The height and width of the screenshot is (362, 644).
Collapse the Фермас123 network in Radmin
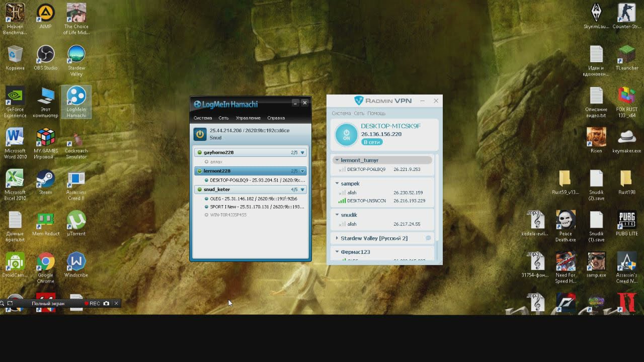point(337,252)
